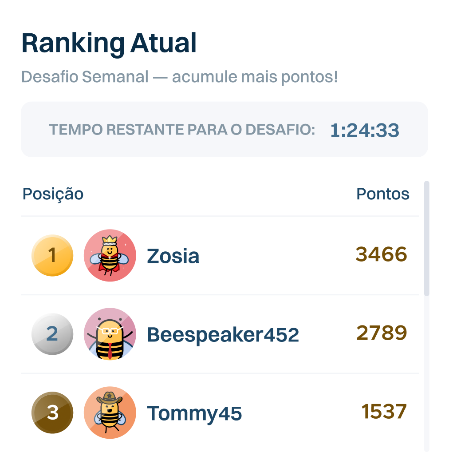Select player name Tommy45
This screenshot has width=449, height=476.
point(194,413)
